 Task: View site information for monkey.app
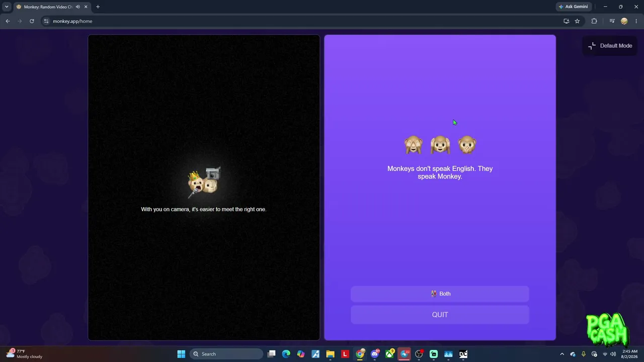46,21
